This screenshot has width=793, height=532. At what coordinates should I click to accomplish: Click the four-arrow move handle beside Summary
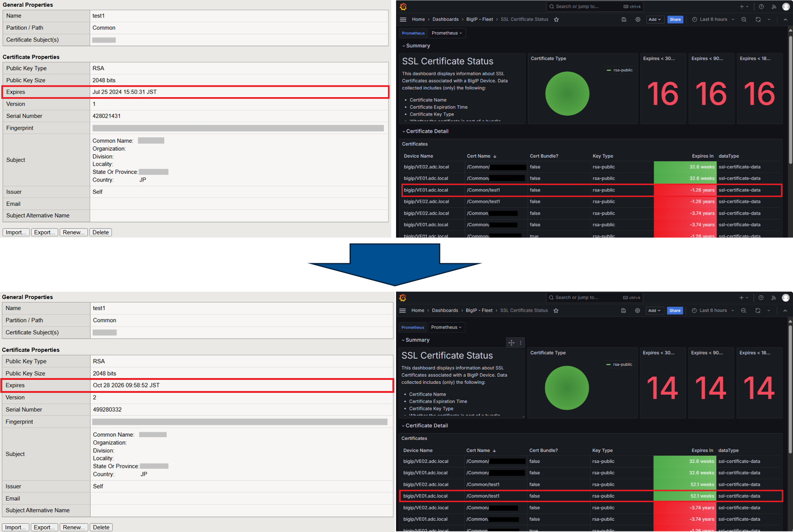pyautogui.click(x=511, y=343)
